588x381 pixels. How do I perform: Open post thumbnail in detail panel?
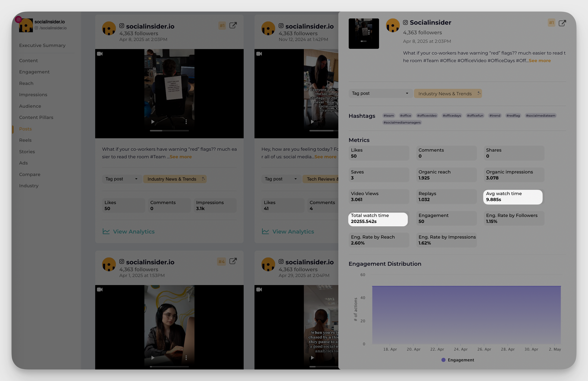364,34
